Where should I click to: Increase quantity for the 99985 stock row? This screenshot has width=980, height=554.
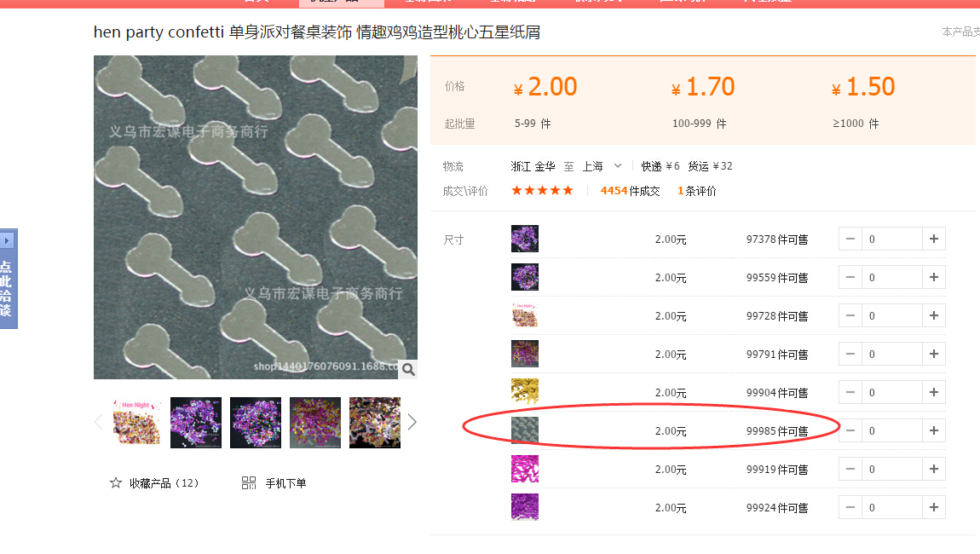(934, 431)
